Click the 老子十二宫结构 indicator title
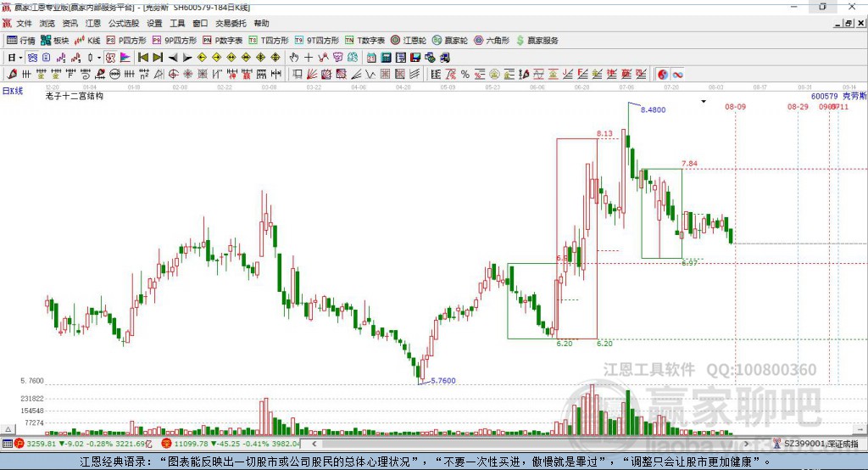This screenshot has width=868, height=470. click(75, 96)
